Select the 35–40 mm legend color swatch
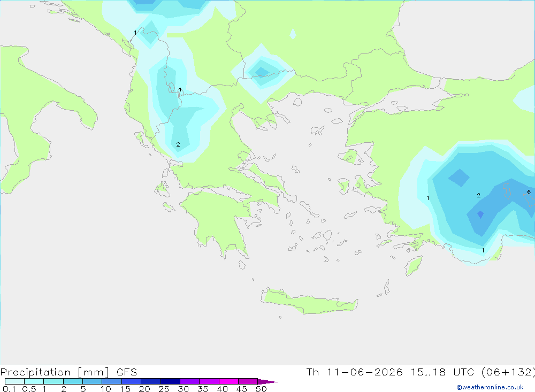The image size is (535, 392). (209, 381)
